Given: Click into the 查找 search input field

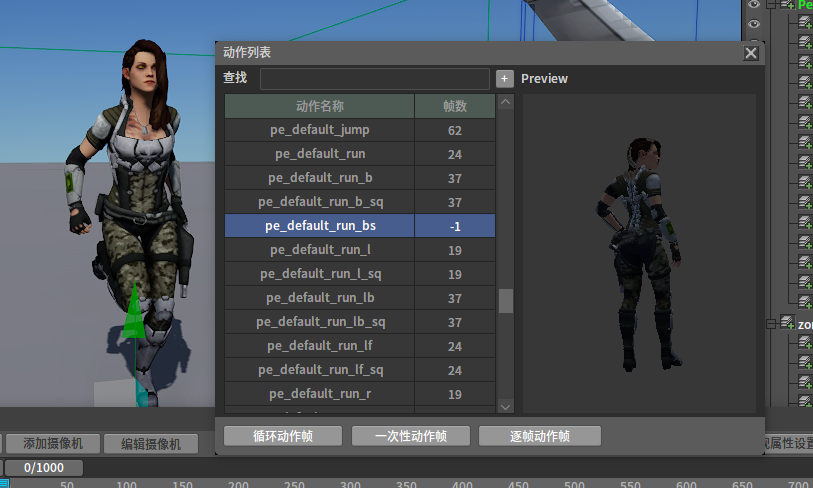Looking at the screenshot, I should (374, 79).
